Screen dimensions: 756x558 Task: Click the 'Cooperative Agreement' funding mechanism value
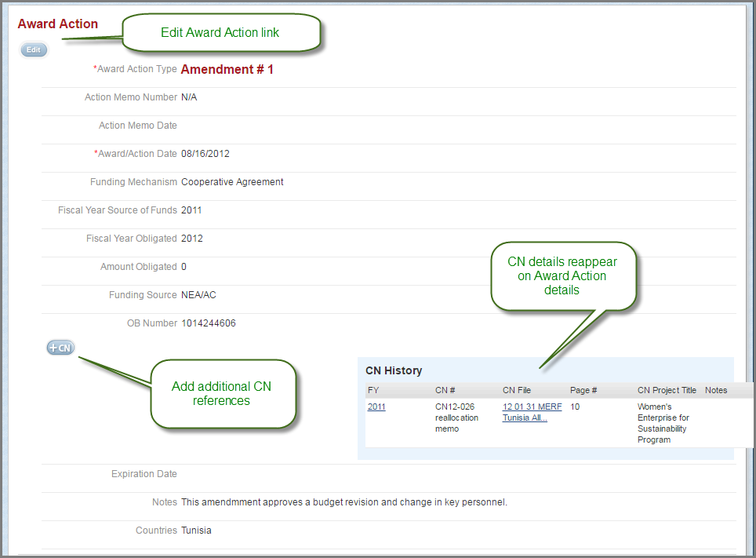[232, 182]
